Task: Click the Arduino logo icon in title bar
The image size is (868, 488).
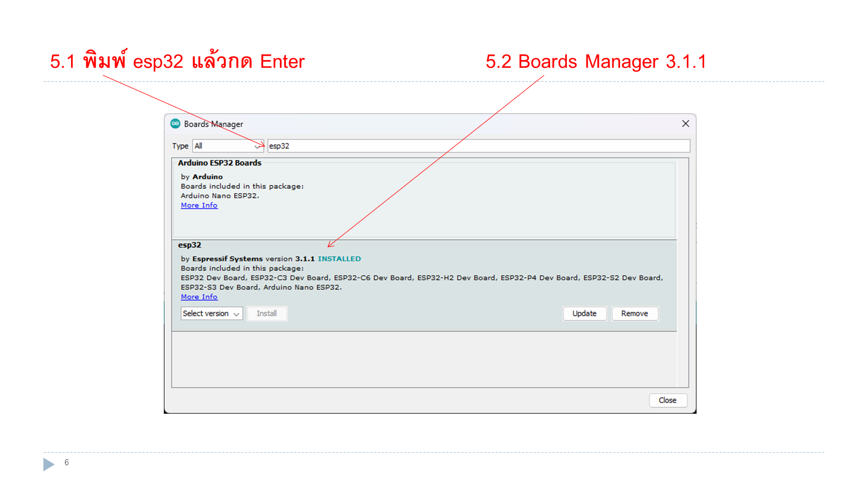Action: [175, 124]
